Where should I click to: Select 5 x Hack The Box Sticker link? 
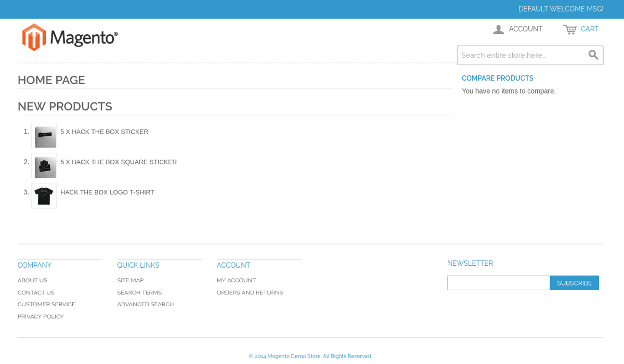click(104, 132)
